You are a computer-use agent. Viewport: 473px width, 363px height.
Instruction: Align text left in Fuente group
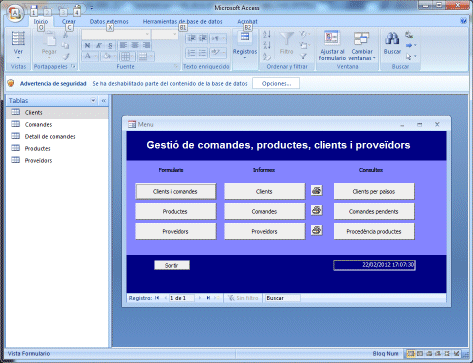point(123,45)
